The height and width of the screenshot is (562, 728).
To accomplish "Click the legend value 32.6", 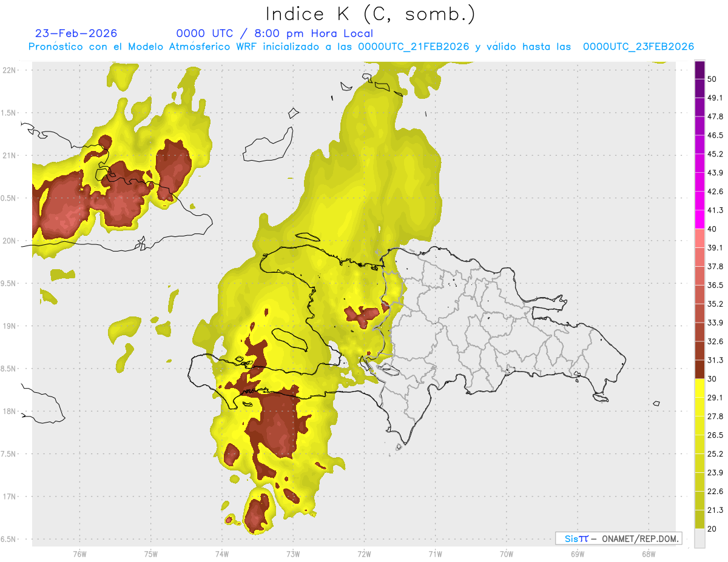I will (x=715, y=341).
